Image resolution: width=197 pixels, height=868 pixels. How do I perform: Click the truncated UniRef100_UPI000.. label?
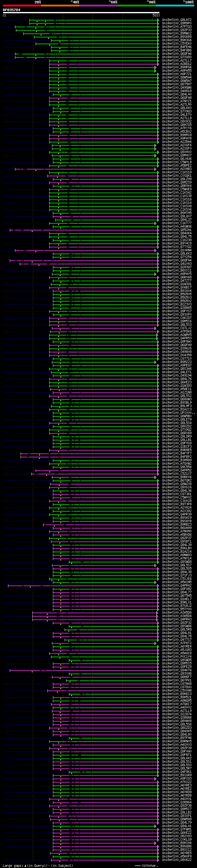point(179,412)
